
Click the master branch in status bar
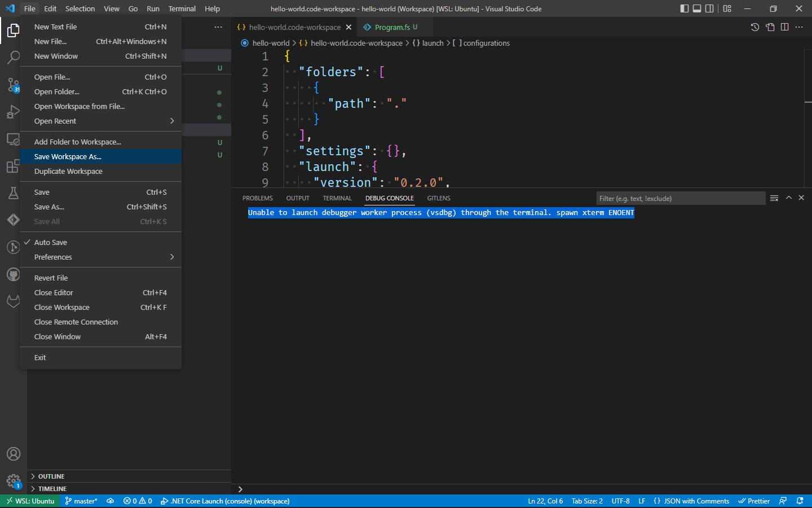81,501
